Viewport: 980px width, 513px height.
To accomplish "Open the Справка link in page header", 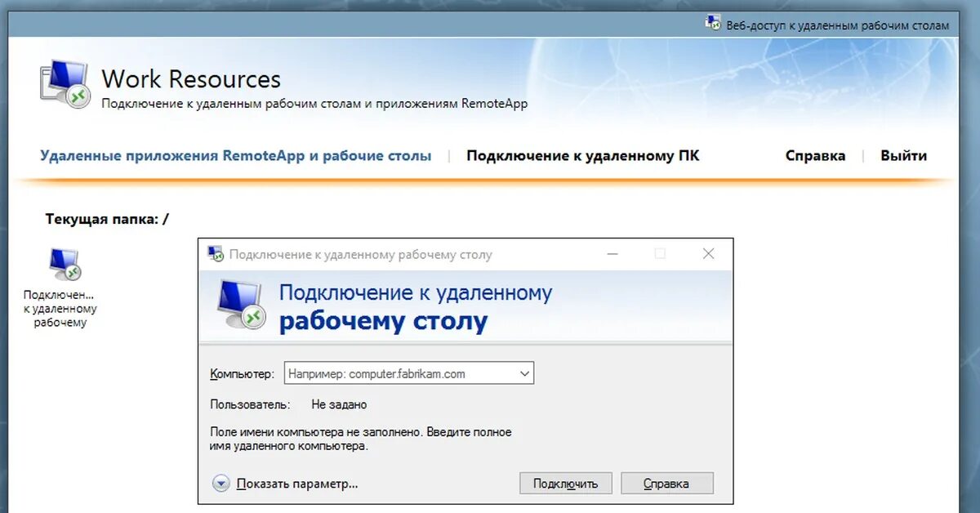I will 815,155.
